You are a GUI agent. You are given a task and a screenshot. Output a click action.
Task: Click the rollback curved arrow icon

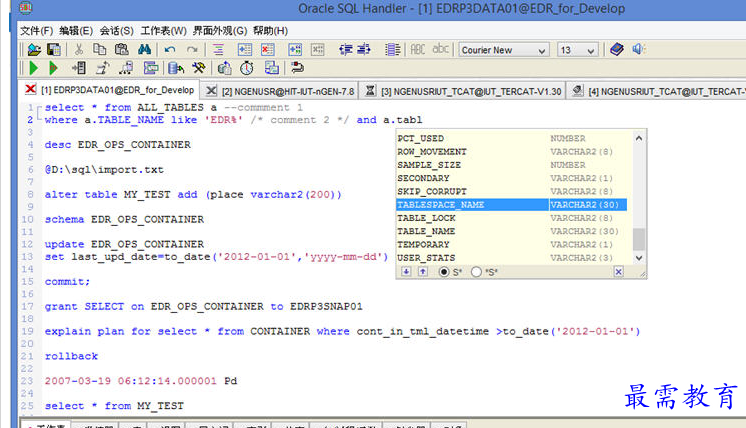[x=297, y=68]
